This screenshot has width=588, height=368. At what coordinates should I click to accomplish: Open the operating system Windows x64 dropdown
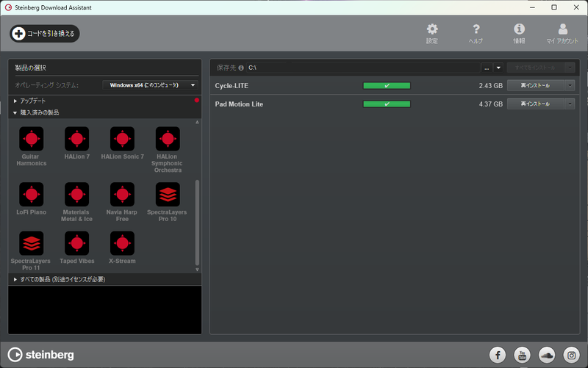tap(151, 85)
